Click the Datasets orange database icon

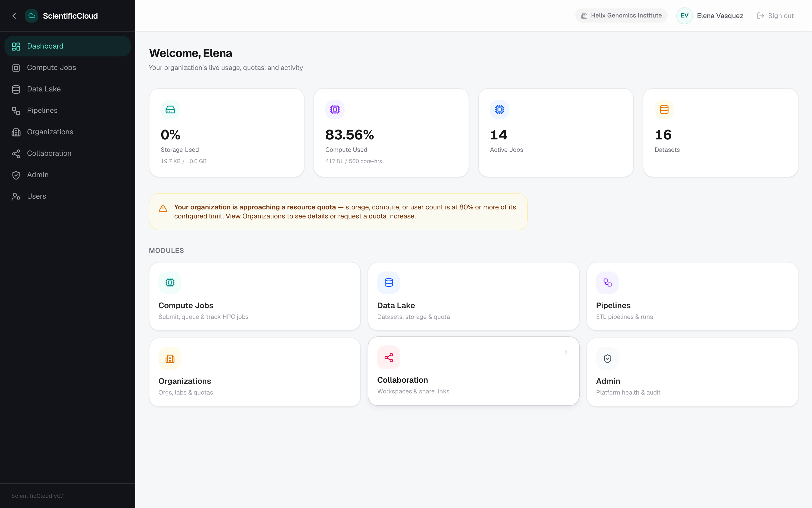(664, 110)
